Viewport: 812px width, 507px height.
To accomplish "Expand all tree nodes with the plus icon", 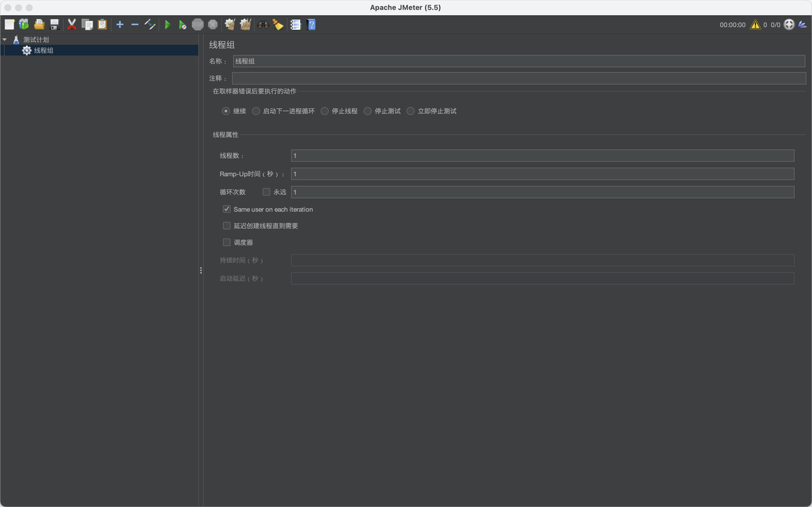I will click(120, 25).
